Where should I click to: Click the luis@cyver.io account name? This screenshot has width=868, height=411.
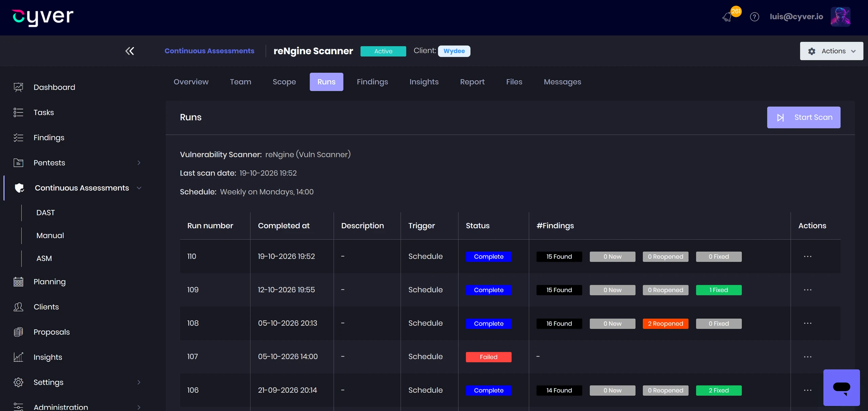(796, 17)
